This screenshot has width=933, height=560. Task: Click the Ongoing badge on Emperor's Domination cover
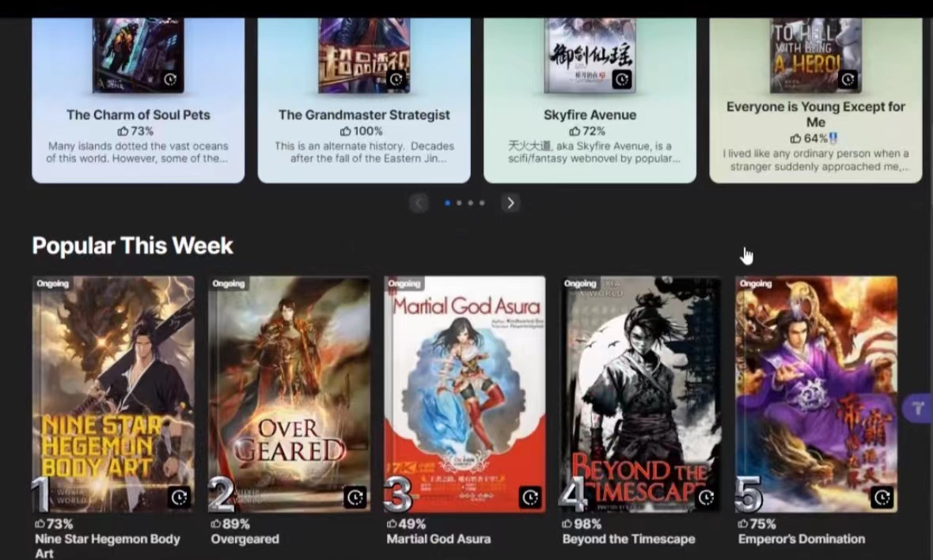pyautogui.click(x=756, y=284)
